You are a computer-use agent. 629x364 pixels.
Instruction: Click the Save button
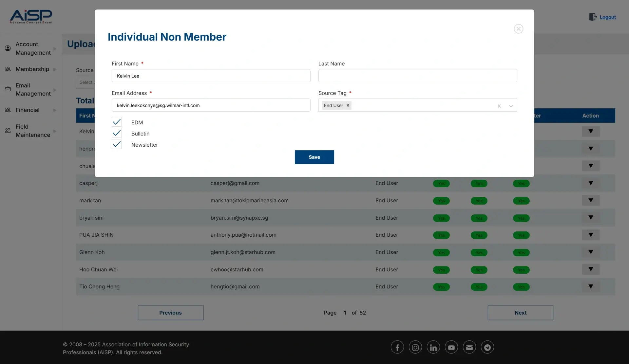click(314, 157)
